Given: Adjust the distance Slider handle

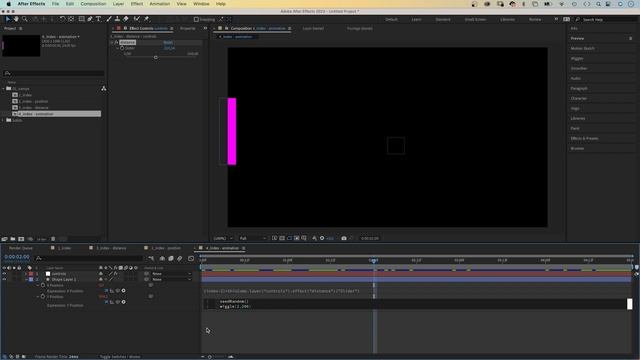Looking at the screenshot, I should (156, 57).
